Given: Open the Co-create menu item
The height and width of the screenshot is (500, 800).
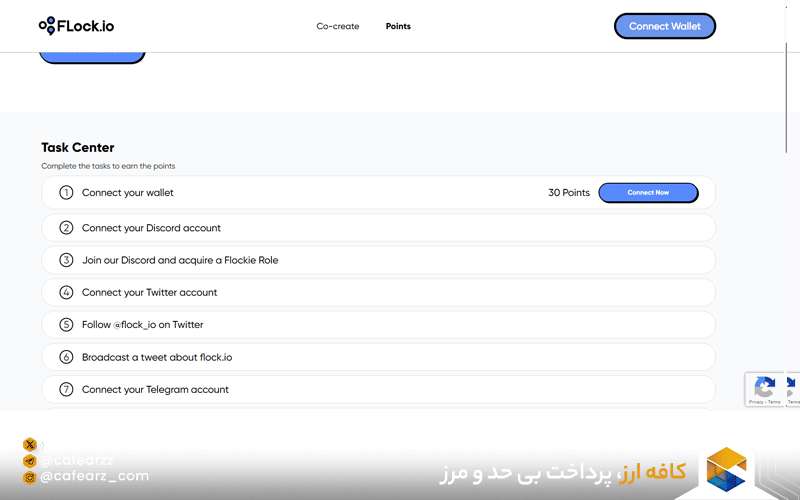Looking at the screenshot, I should pos(338,26).
